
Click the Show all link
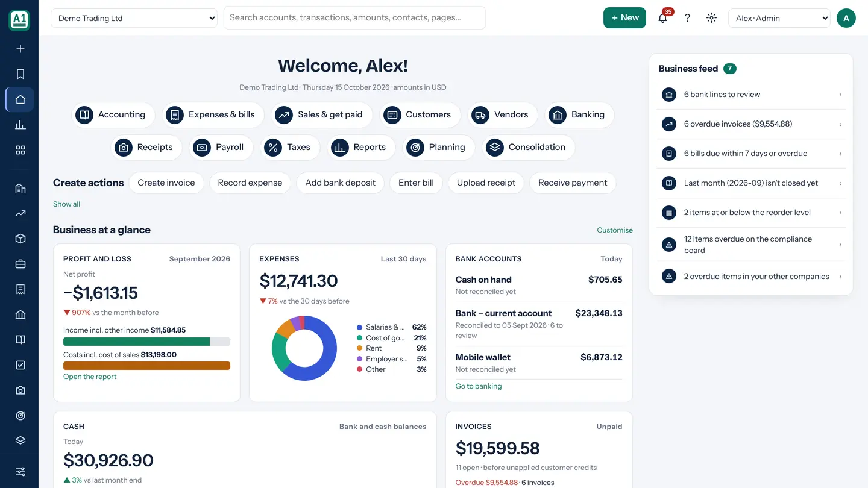(66, 204)
